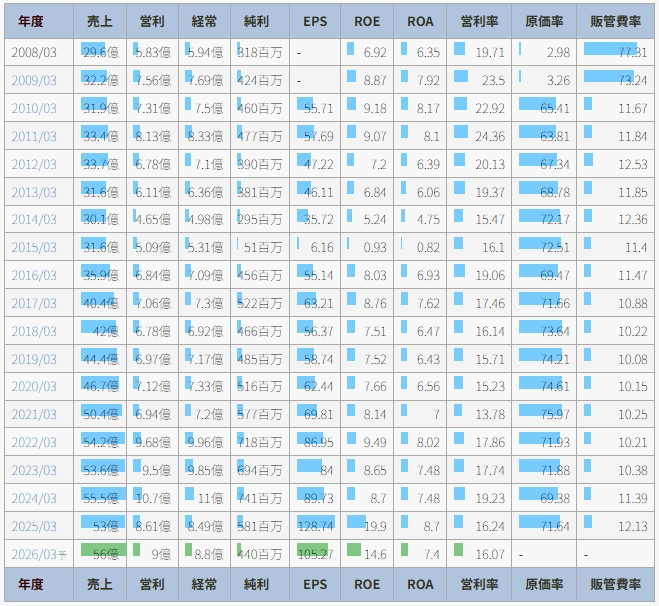Open the 2020/03 fiscal year link

tap(34, 386)
